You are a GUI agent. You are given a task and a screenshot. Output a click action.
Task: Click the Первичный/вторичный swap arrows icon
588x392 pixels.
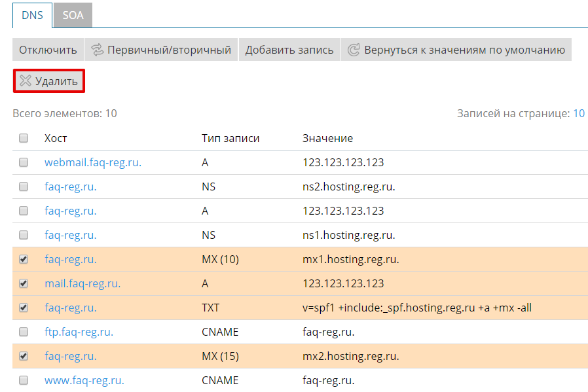pos(98,50)
